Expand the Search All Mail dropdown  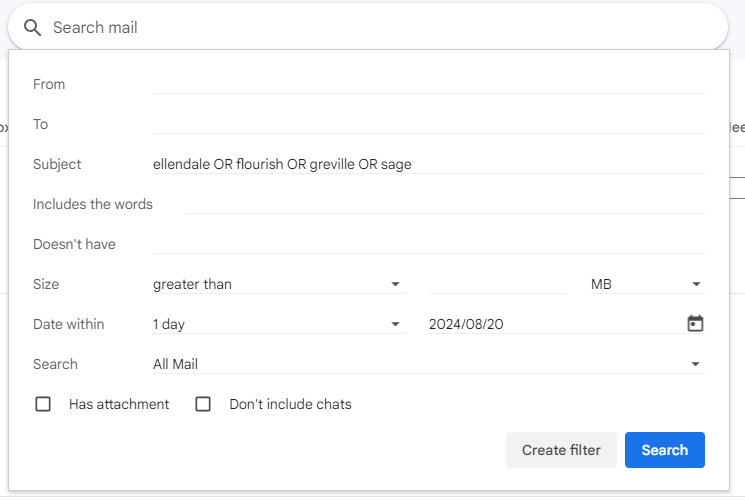(x=429, y=364)
